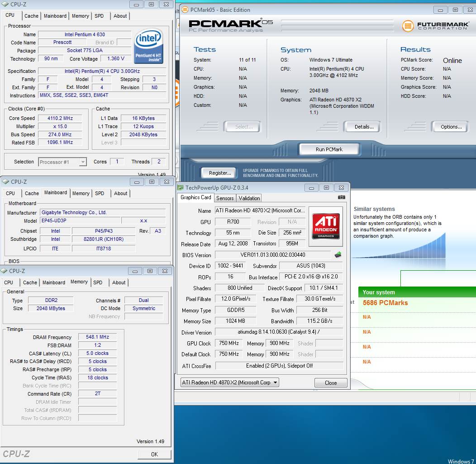
Task: Click the PCMark05 title bar icon
Action: (185, 10)
